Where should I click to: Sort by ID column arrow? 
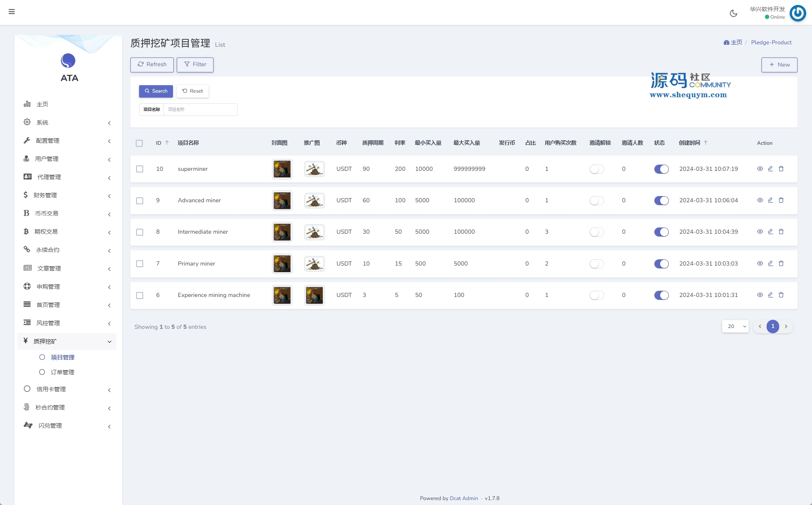coord(167,143)
